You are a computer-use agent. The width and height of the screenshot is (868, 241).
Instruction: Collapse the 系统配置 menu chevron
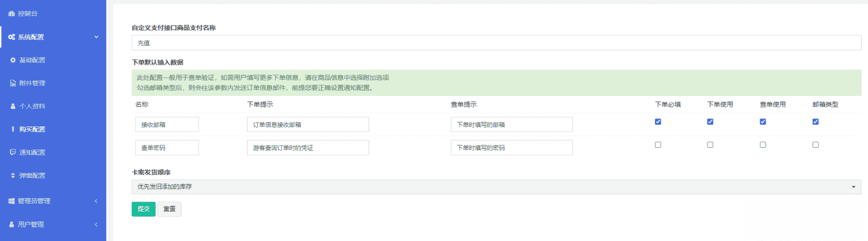96,37
